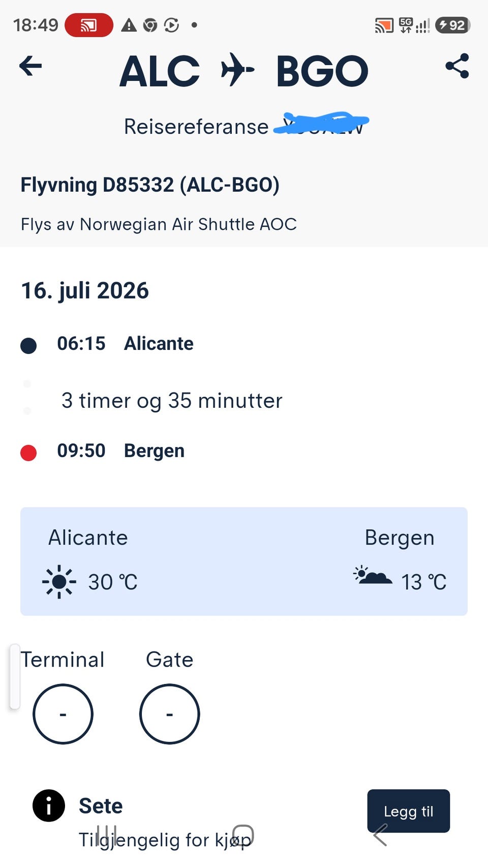The height and width of the screenshot is (868, 488).
Task: Tap the airplane icon between ALC and BGO
Action: point(237,70)
